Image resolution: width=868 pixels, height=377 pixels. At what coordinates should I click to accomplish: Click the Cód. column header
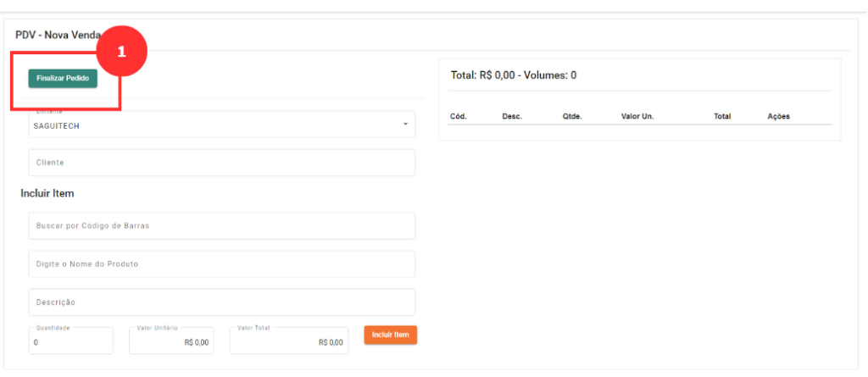click(458, 116)
